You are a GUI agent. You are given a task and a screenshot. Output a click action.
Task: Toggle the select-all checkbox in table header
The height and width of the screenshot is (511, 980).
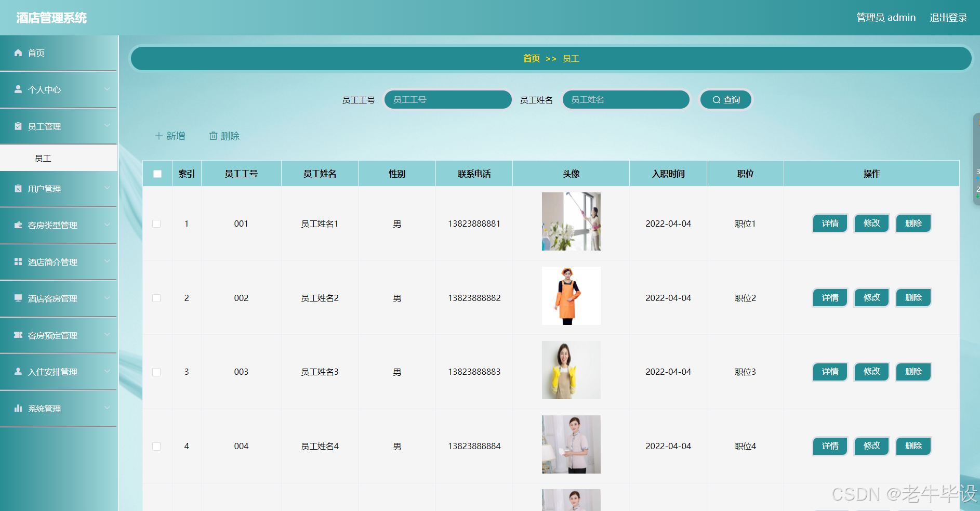pyautogui.click(x=157, y=174)
